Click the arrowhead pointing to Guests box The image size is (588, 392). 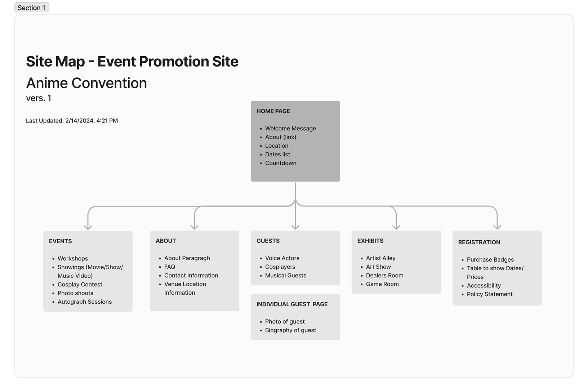click(x=295, y=227)
